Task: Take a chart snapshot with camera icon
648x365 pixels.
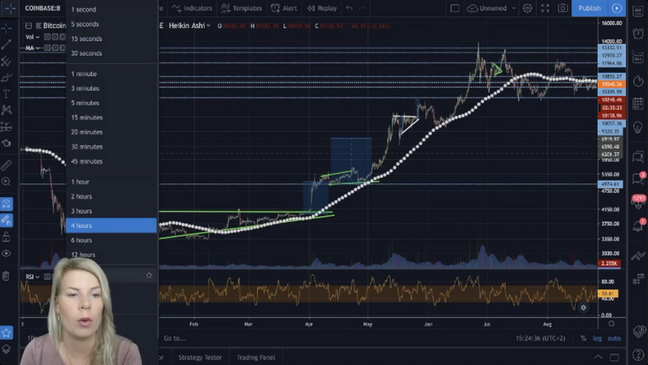Action: pos(562,8)
